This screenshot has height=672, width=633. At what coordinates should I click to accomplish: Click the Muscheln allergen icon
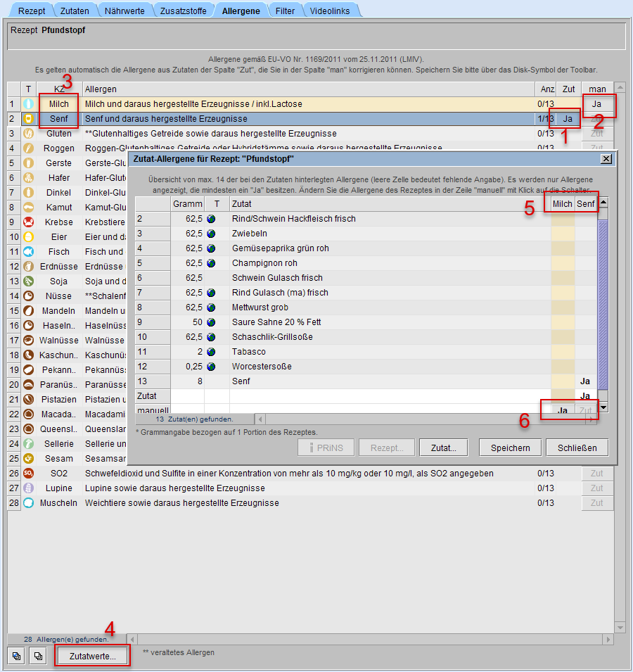click(x=29, y=503)
